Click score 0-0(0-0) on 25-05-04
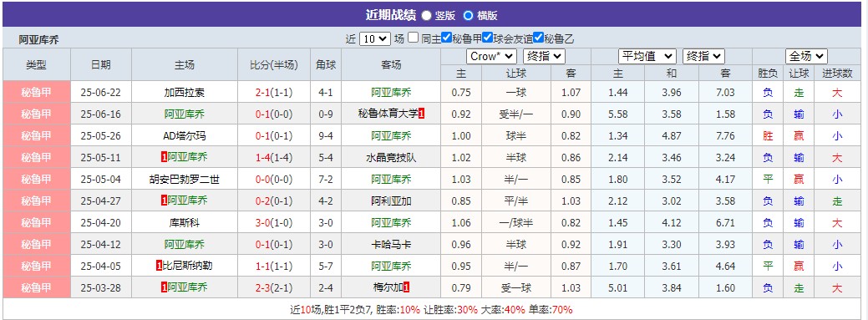868x320 pixels. coord(274,180)
